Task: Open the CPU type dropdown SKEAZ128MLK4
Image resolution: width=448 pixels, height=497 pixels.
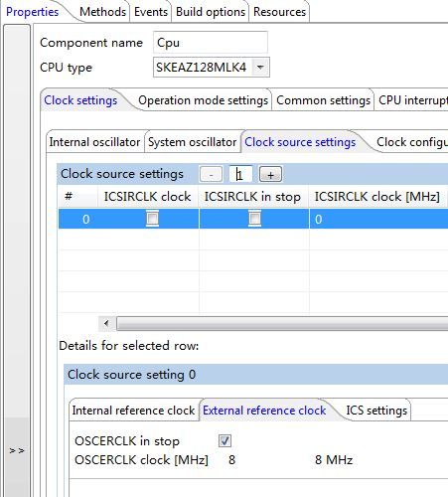Action: [x=212, y=68]
